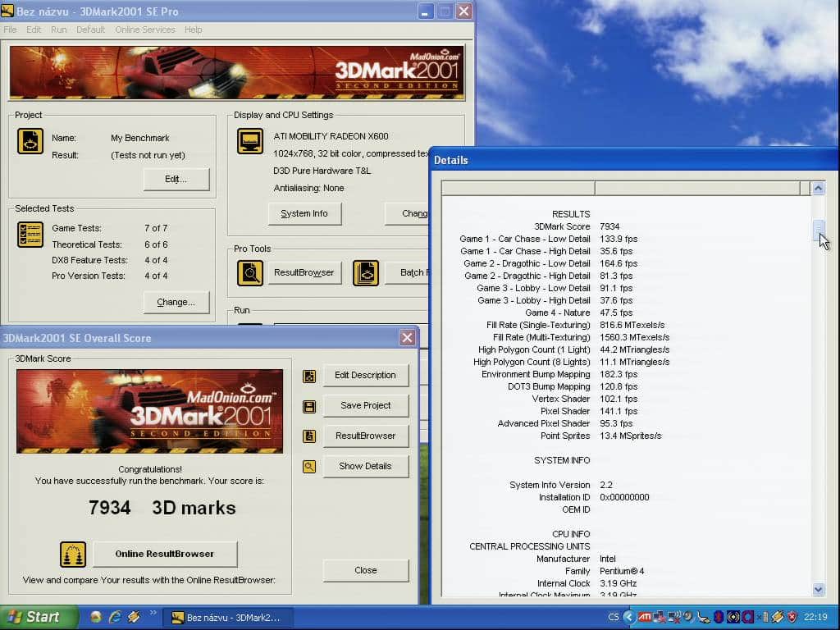Click the red security shield tray icon
This screenshot has width=840, height=630.
(792, 617)
